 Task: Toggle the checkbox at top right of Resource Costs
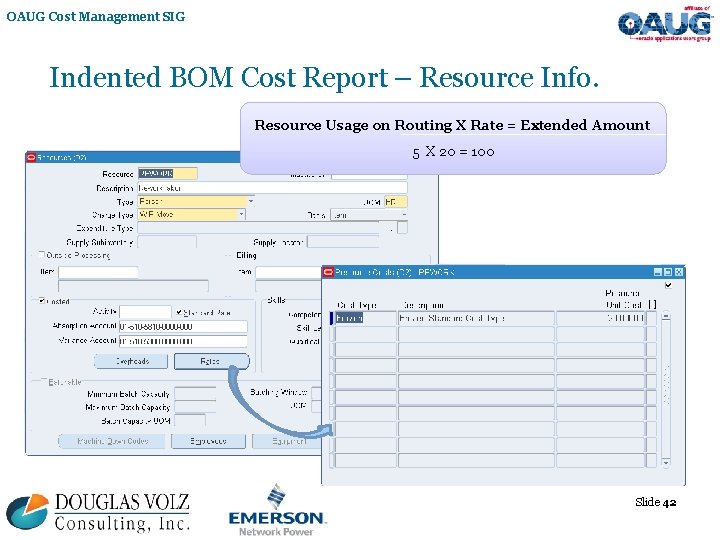[x=669, y=285]
